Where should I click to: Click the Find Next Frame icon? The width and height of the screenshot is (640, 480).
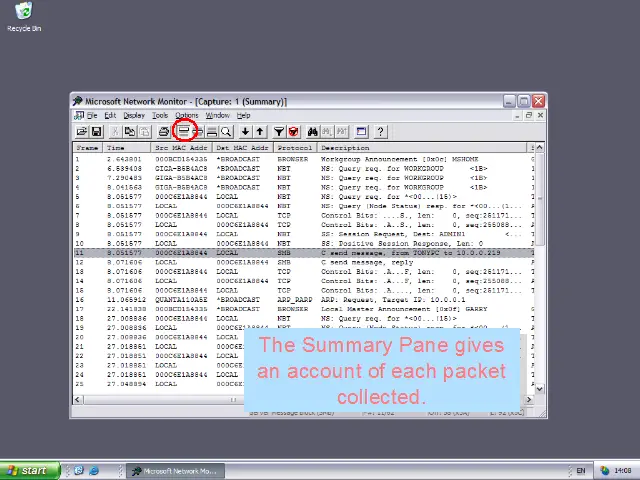pos(327,131)
